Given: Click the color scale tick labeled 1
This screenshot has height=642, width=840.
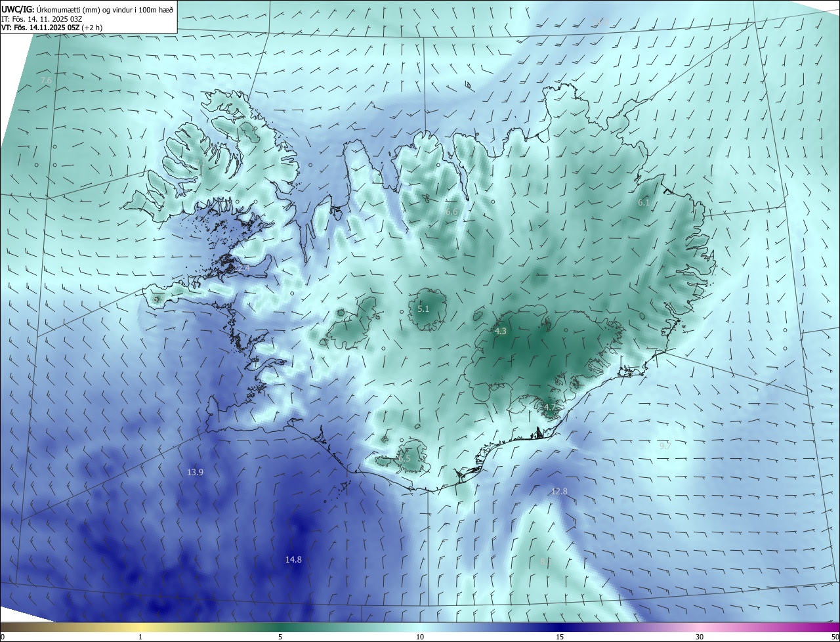Looking at the screenshot, I should pyautogui.click(x=140, y=637).
